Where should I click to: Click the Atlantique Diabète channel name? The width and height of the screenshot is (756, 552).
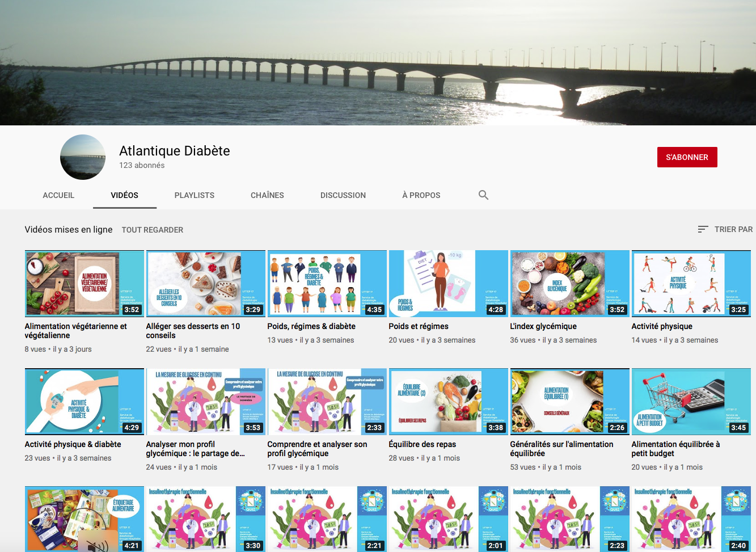pyautogui.click(x=175, y=151)
